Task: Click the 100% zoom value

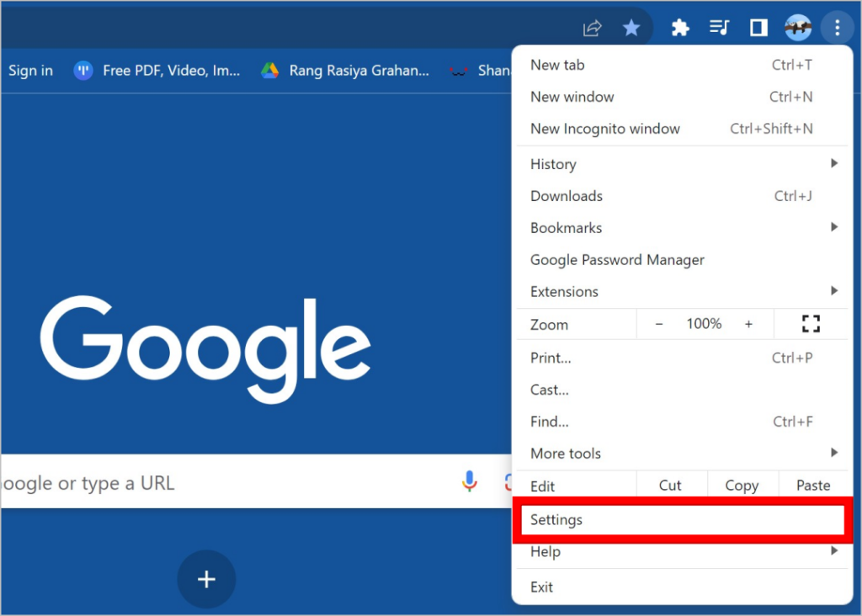Action: (704, 324)
